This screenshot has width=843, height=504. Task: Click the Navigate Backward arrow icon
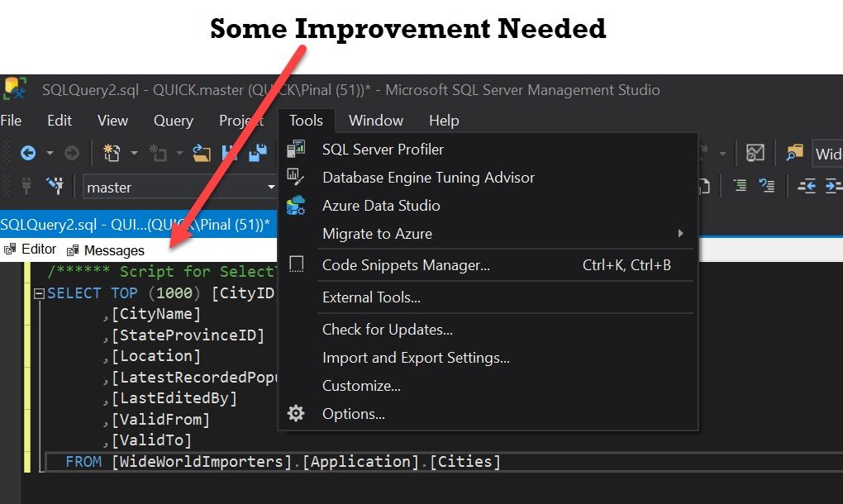(x=28, y=154)
